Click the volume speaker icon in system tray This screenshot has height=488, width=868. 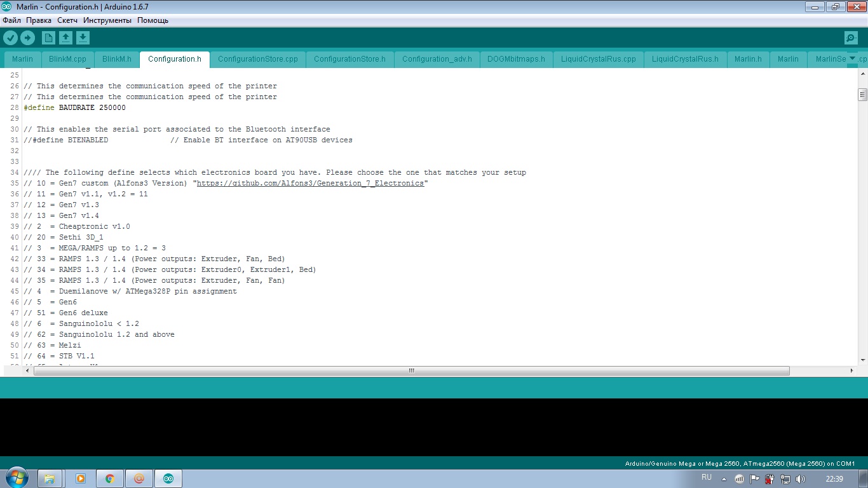point(800,478)
